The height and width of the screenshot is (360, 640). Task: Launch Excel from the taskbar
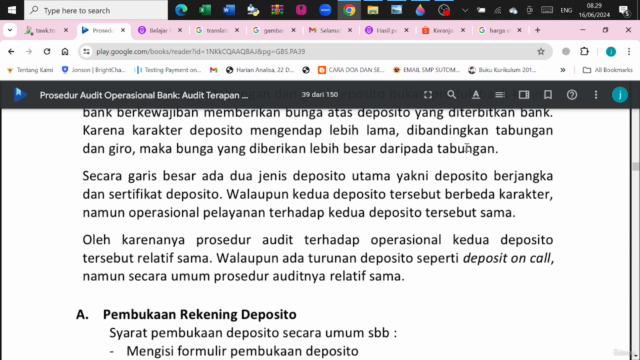205,10
